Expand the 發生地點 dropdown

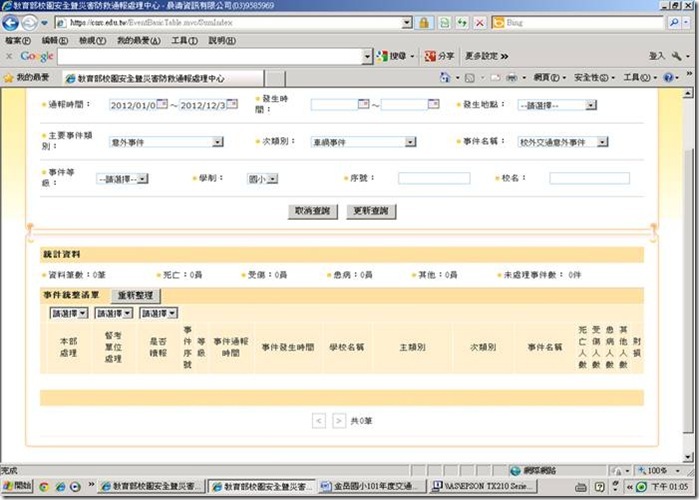click(591, 105)
